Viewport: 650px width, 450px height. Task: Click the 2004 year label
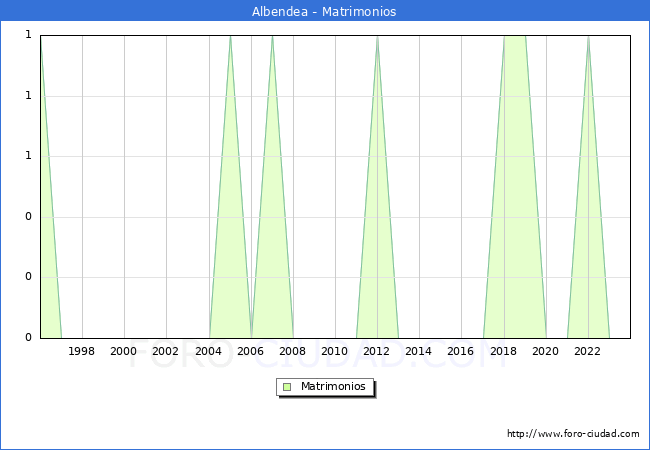(x=208, y=351)
